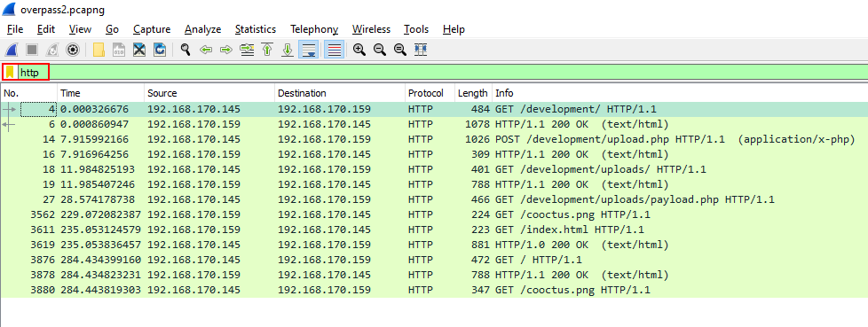
Task: Open the View menu
Action: point(80,29)
